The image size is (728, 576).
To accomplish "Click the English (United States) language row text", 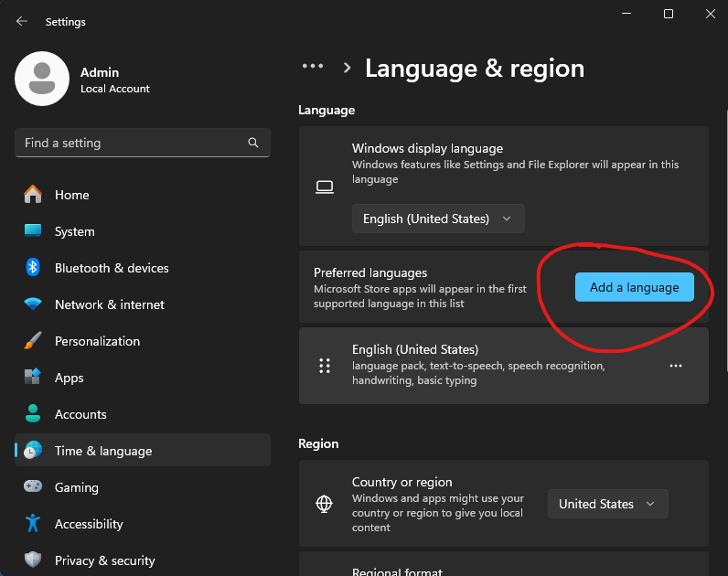I will 415,349.
